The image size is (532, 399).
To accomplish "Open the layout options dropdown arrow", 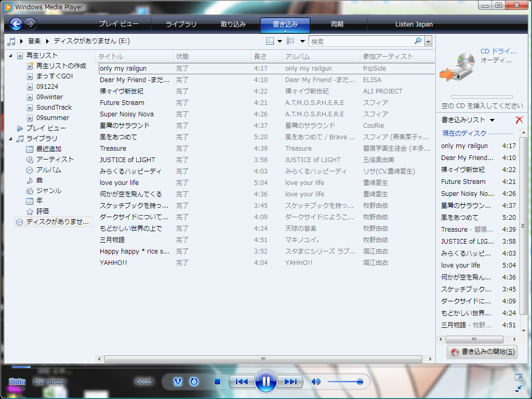I will [x=280, y=41].
